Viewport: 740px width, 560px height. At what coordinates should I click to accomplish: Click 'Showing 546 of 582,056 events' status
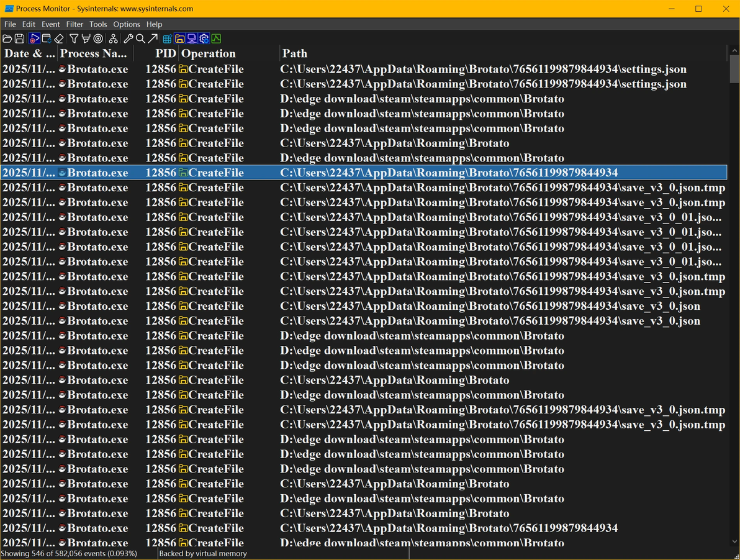(x=69, y=553)
